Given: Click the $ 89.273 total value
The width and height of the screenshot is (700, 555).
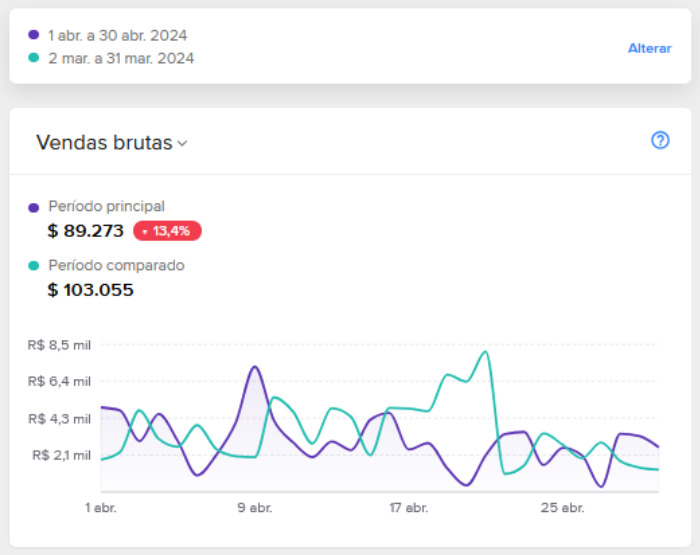Looking at the screenshot, I should pyautogui.click(x=85, y=231).
